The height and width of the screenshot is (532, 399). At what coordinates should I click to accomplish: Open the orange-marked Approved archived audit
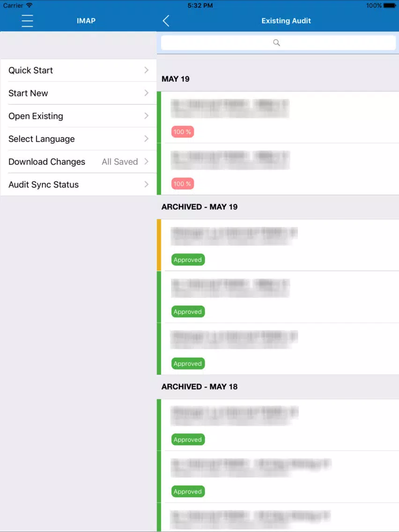tap(280, 245)
